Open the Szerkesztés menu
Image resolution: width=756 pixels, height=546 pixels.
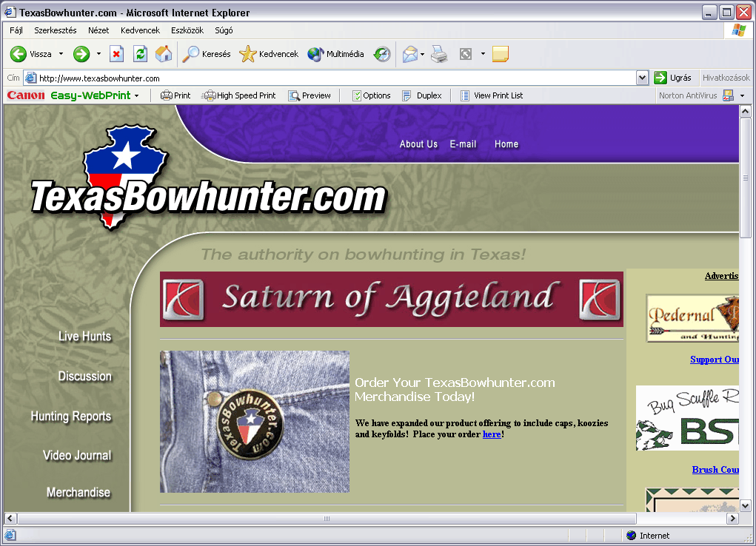coord(56,30)
